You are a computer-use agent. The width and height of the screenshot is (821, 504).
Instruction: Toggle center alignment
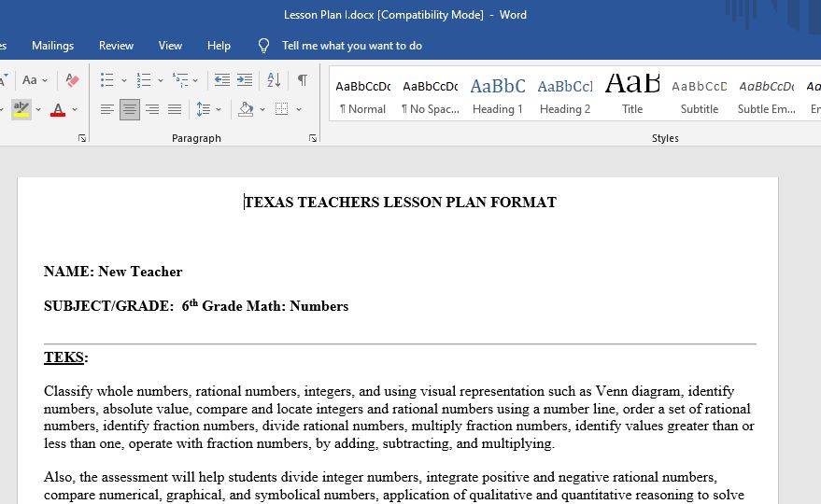(x=130, y=109)
